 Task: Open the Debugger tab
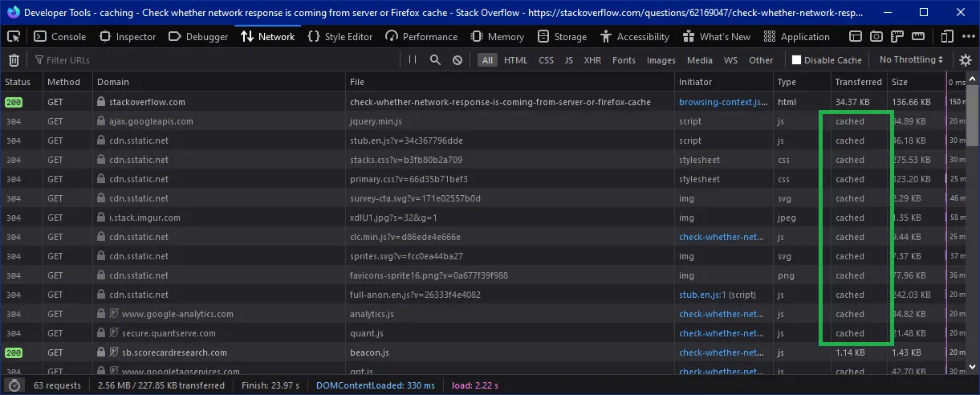[x=198, y=37]
